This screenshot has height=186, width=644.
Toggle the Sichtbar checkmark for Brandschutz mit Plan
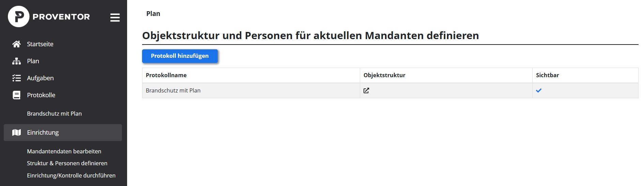click(539, 90)
